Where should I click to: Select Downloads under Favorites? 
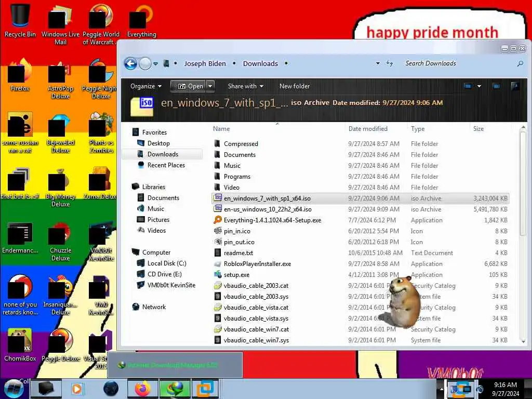163,154
